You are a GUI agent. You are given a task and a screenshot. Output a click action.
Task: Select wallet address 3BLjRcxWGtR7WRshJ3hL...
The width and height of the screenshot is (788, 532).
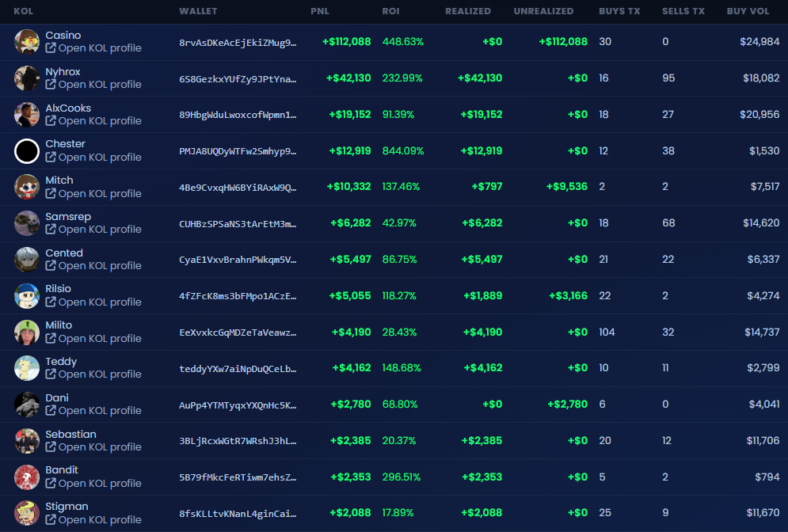click(x=238, y=441)
